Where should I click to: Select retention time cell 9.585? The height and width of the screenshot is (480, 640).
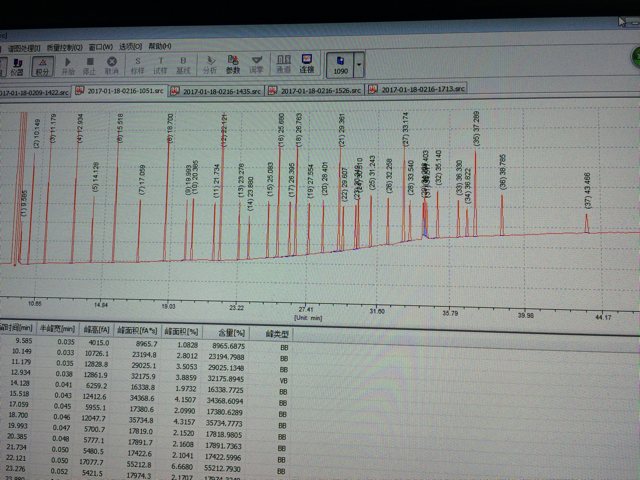click(24, 340)
